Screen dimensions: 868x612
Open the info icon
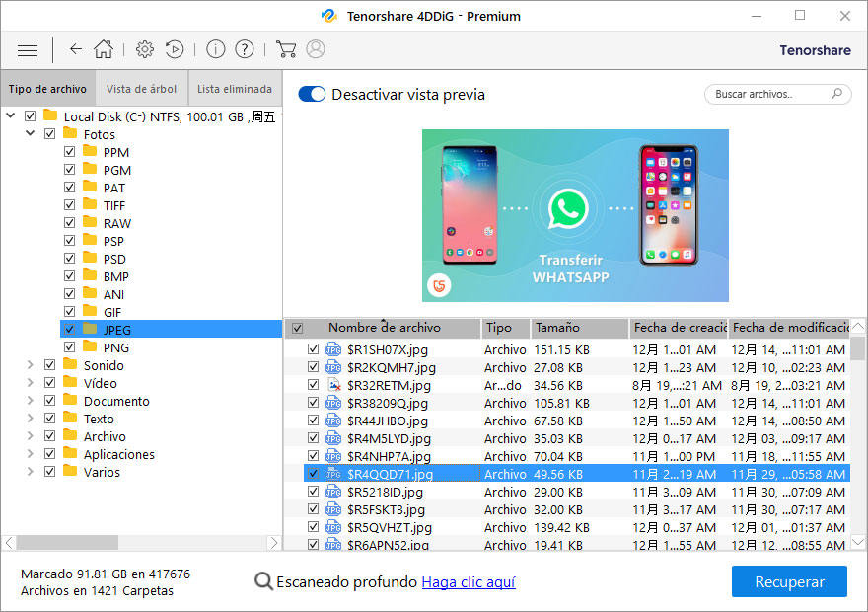[215, 49]
